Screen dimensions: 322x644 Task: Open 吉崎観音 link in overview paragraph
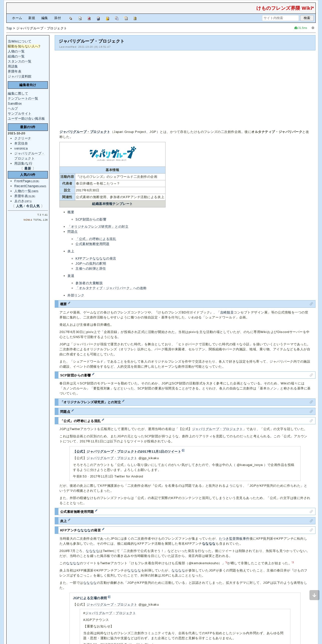coord(227,312)
